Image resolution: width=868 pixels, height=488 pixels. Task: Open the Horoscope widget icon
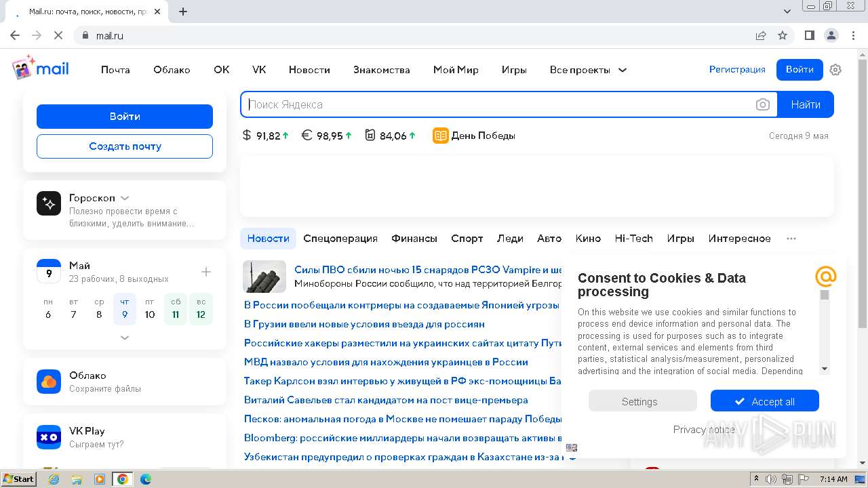49,203
